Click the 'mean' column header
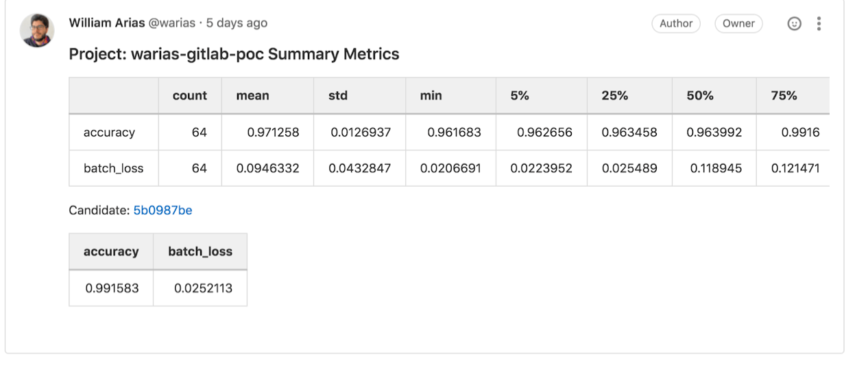Viewport: 868px width, 372px height. click(252, 96)
